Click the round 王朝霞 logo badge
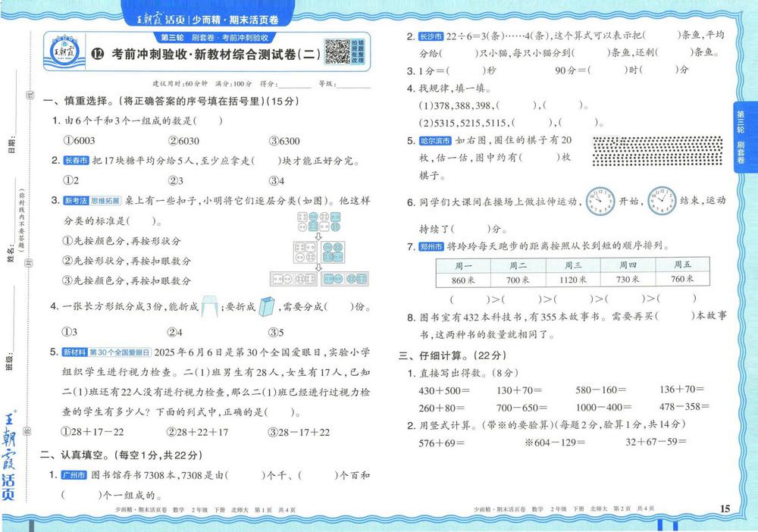Viewport: 758px width, 532px height. coord(64,52)
